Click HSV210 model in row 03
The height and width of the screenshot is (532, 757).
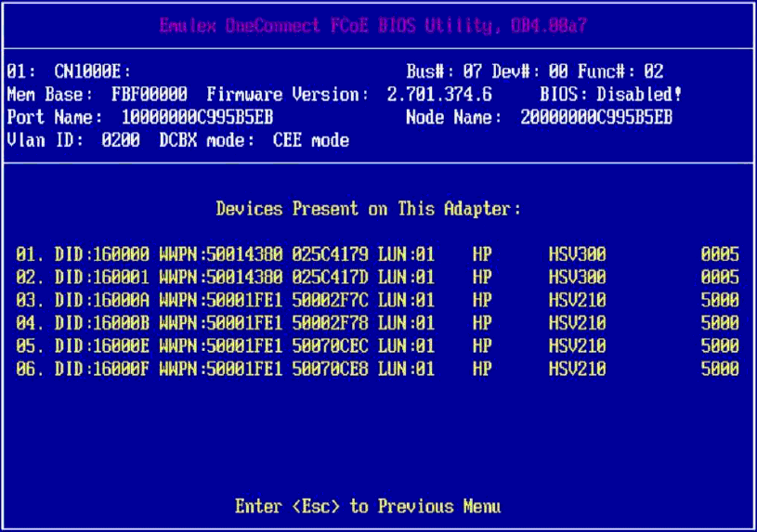[578, 300]
